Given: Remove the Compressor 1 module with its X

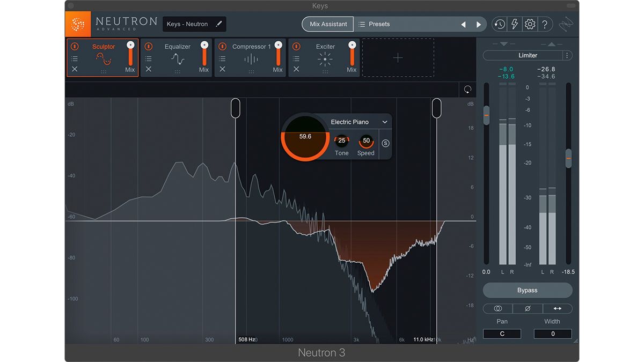Looking at the screenshot, I should pos(222,69).
